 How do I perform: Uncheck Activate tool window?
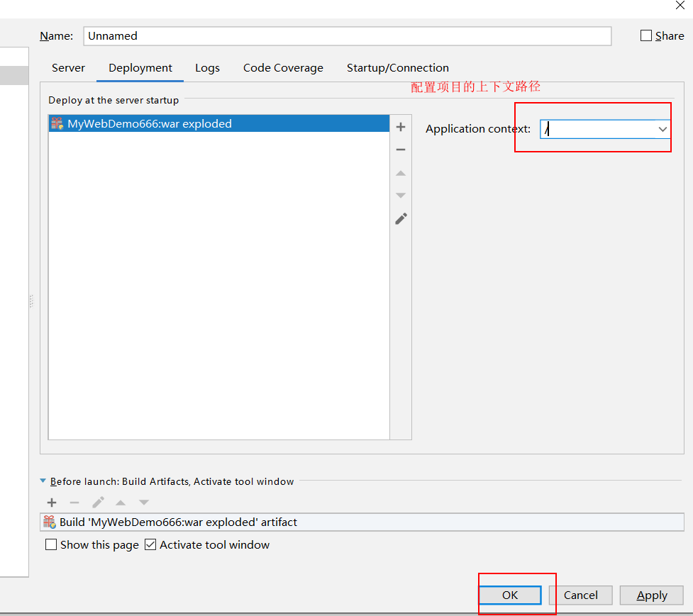click(150, 544)
